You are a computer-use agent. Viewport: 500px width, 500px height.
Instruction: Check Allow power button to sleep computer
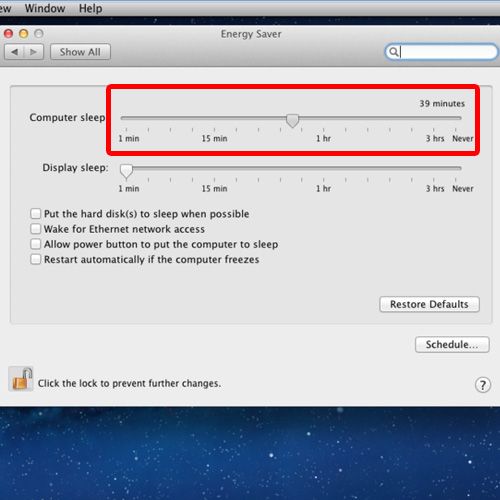(35, 244)
